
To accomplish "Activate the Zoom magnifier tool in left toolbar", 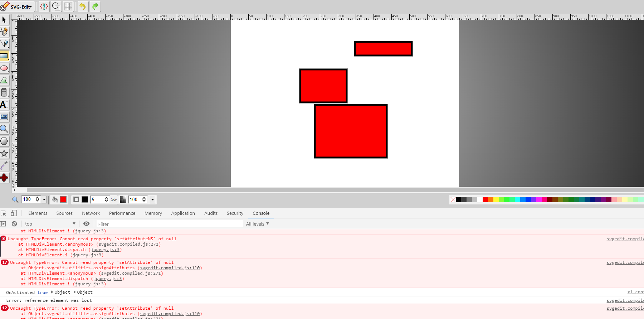I will point(4,129).
